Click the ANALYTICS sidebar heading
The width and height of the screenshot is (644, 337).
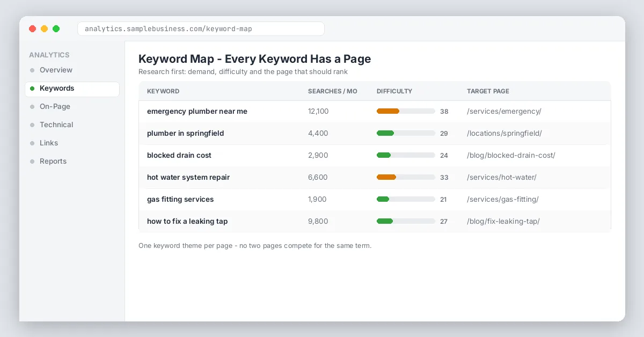(49, 55)
